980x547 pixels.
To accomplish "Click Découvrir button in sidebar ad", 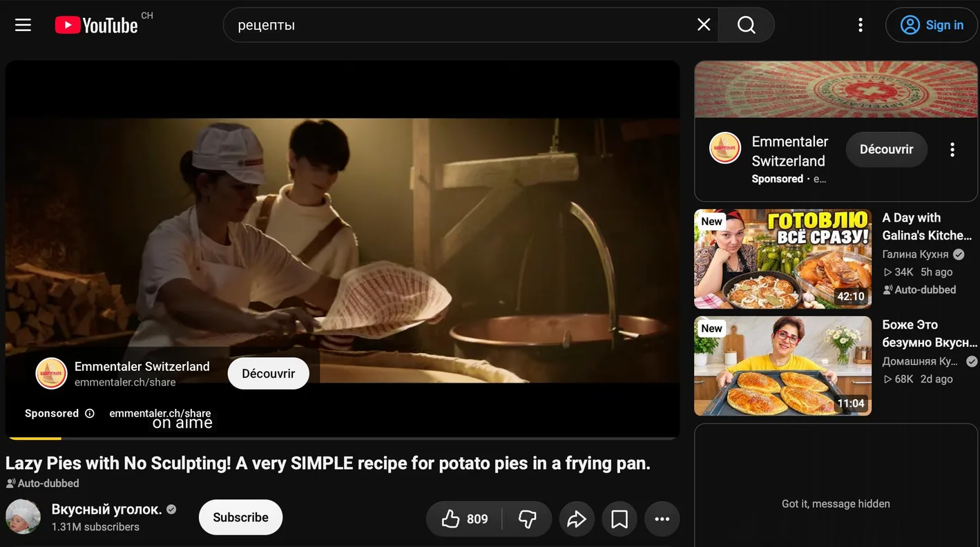I will tap(887, 149).
